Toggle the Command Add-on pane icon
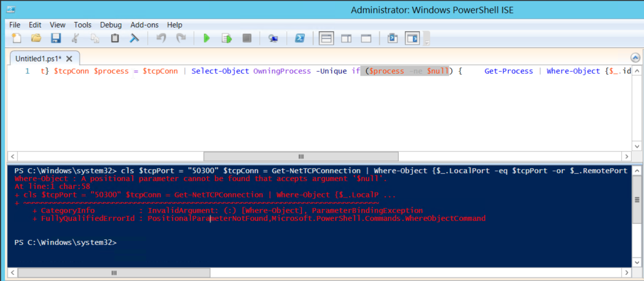644x281 pixels. click(412, 39)
